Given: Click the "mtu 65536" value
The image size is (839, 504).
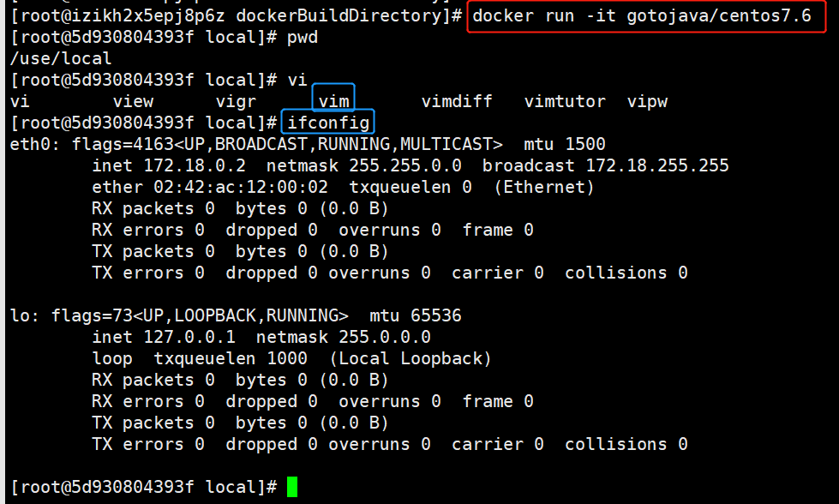Looking at the screenshot, I should pyautogui.click(x=416, y=315).
